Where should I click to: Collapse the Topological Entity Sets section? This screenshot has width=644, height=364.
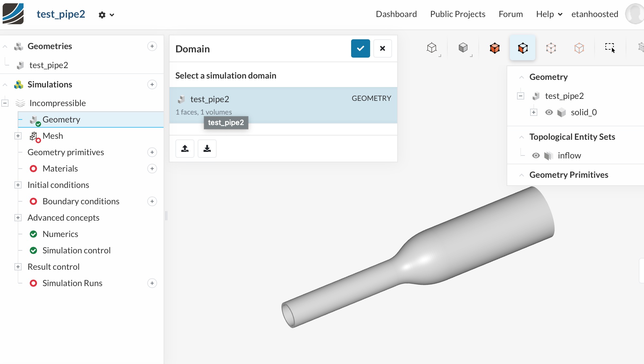click(x=522, y=137)
